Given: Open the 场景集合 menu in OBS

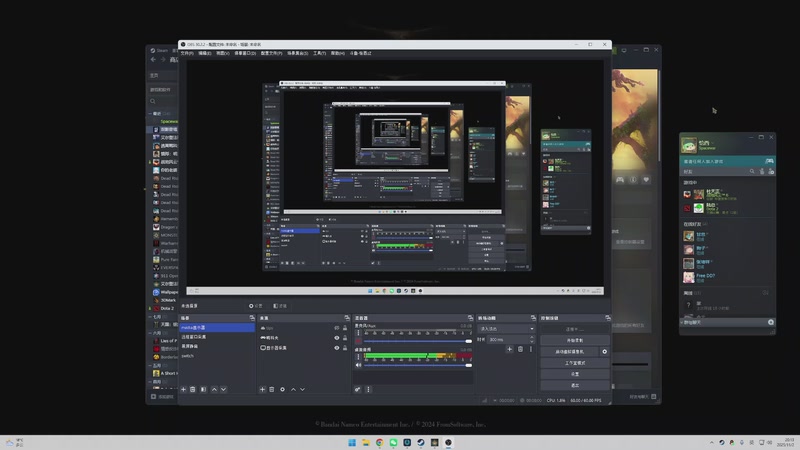Looking at the screenshot, I should pyautogui.click(x=297, y=53).
